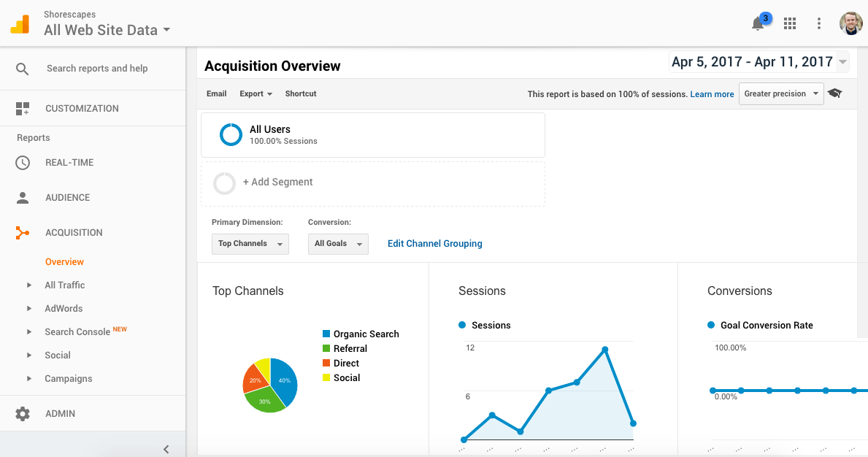Open the three-dot more options menu

pos(819,24)
